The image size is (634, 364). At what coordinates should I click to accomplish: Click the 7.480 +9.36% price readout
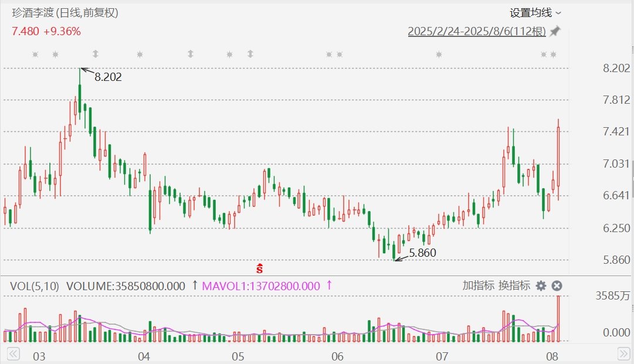[46, 31]
